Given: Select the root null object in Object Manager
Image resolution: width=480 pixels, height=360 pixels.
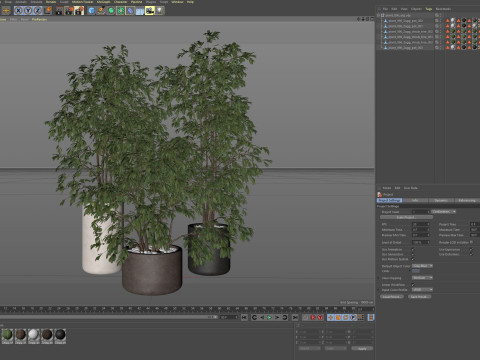Looking at the screenshot, I should [x=398, y=15].
